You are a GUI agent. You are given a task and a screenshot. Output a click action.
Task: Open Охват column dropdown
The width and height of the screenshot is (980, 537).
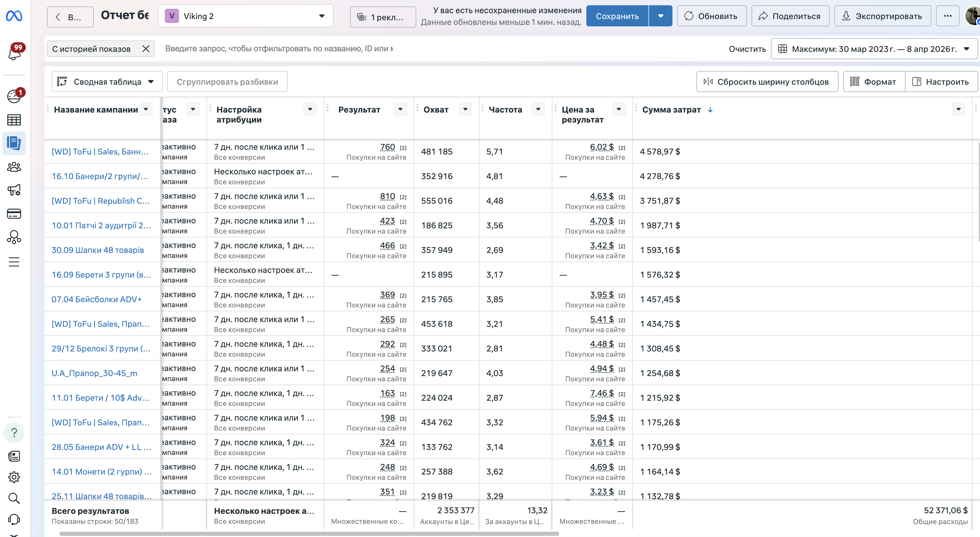click(x=465, y=109)
